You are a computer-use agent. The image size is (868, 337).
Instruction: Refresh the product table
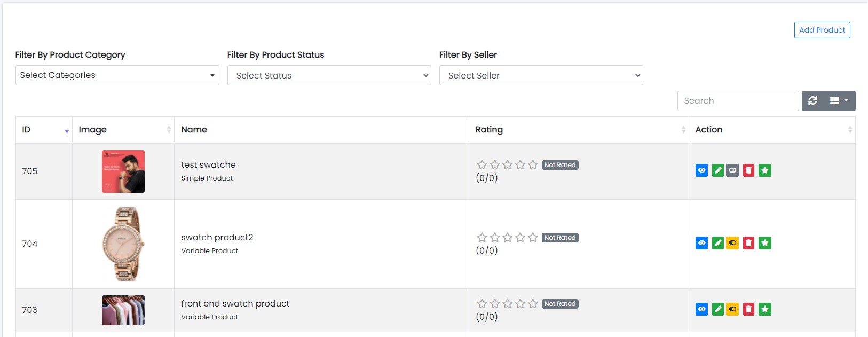click(x=812, y=101)
